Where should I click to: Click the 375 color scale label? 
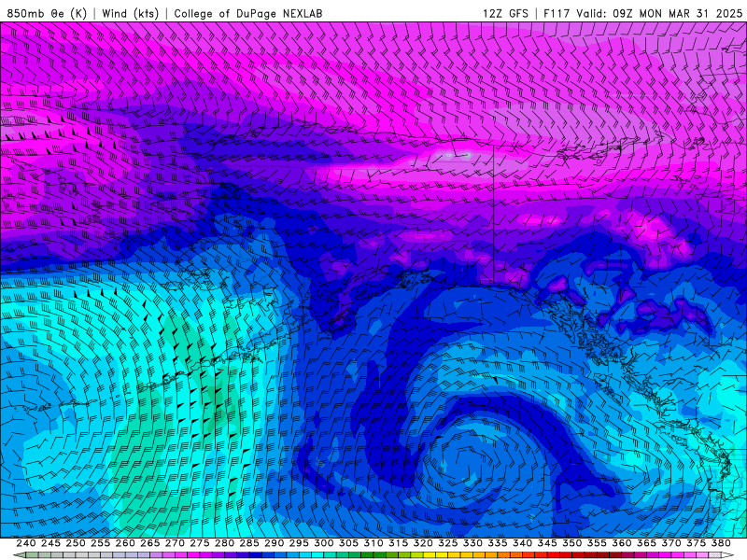[696, 543]
